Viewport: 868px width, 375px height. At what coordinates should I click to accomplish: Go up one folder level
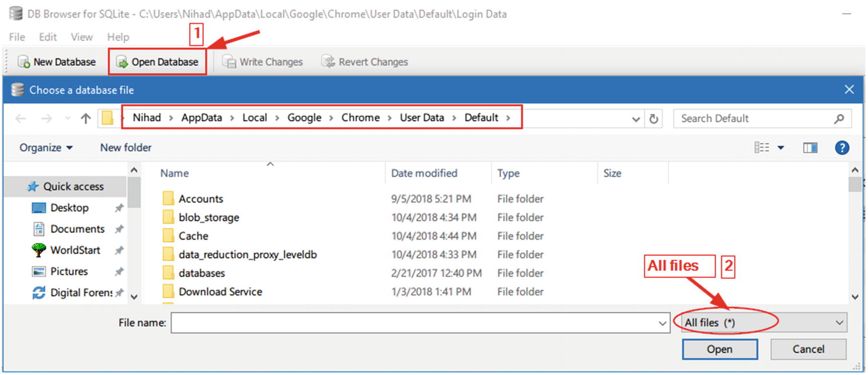(86, 119)
